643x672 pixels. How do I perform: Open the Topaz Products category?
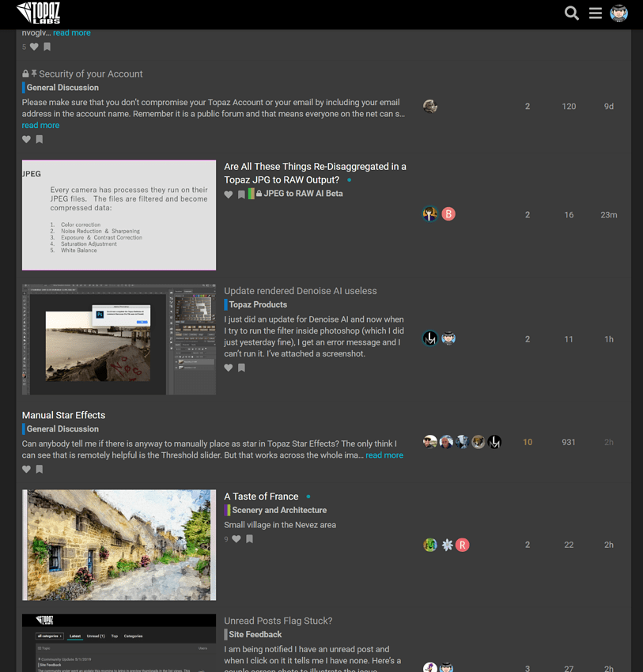tap(258, 304)
